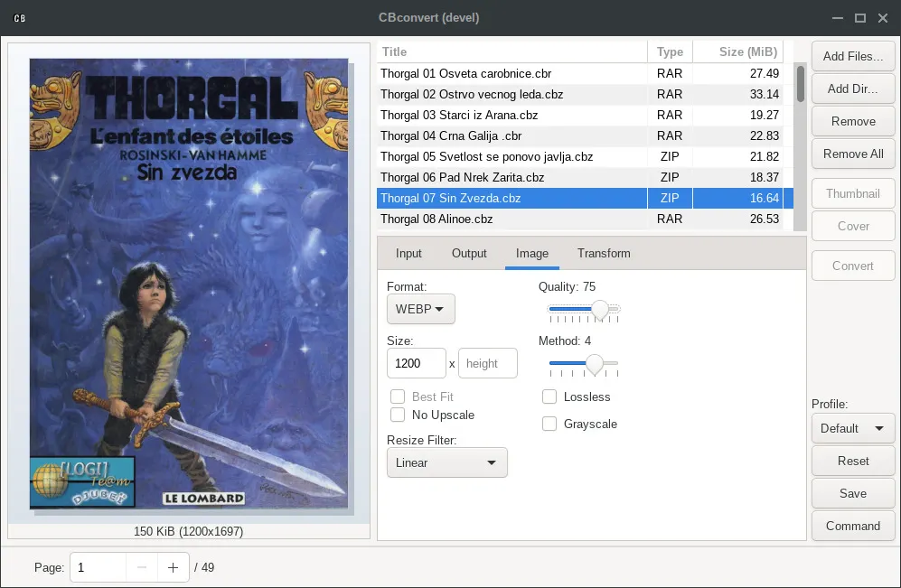Click the file list vertical scrollbar
This screenshot has height=588, width=901.
(x=801, y=84)
